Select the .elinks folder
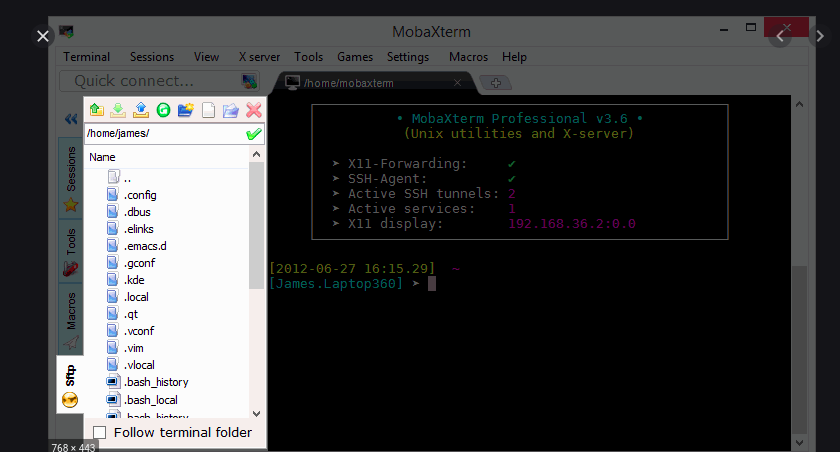 tap(130, 229)
